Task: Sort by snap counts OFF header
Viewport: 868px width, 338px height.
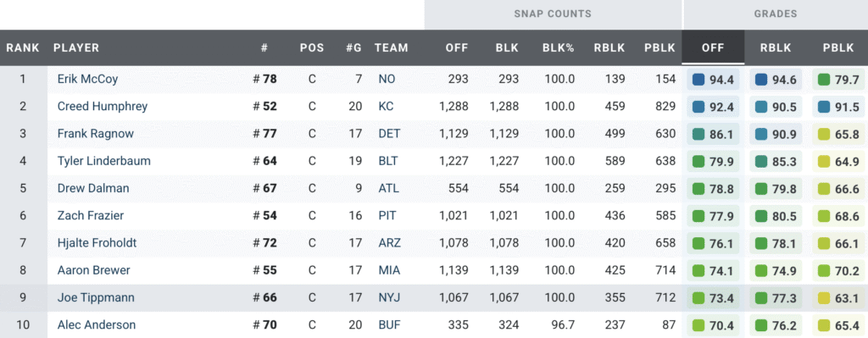Action: (457, 48)
